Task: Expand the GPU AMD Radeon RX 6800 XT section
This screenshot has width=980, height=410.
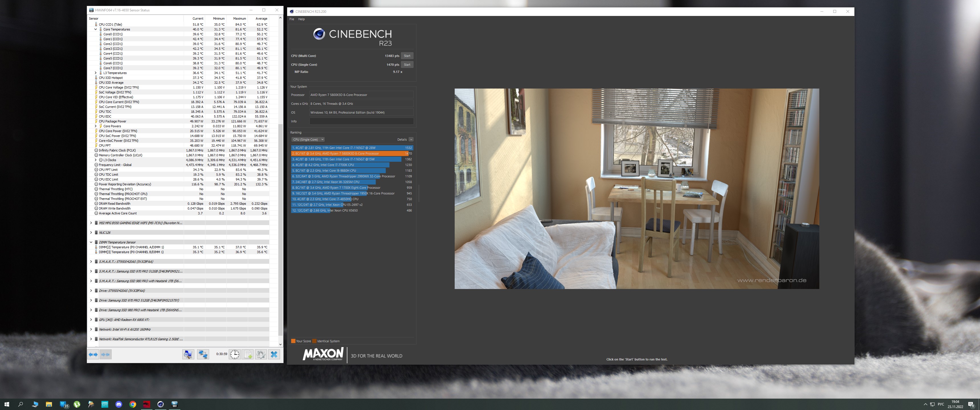Action: point(91,320)
